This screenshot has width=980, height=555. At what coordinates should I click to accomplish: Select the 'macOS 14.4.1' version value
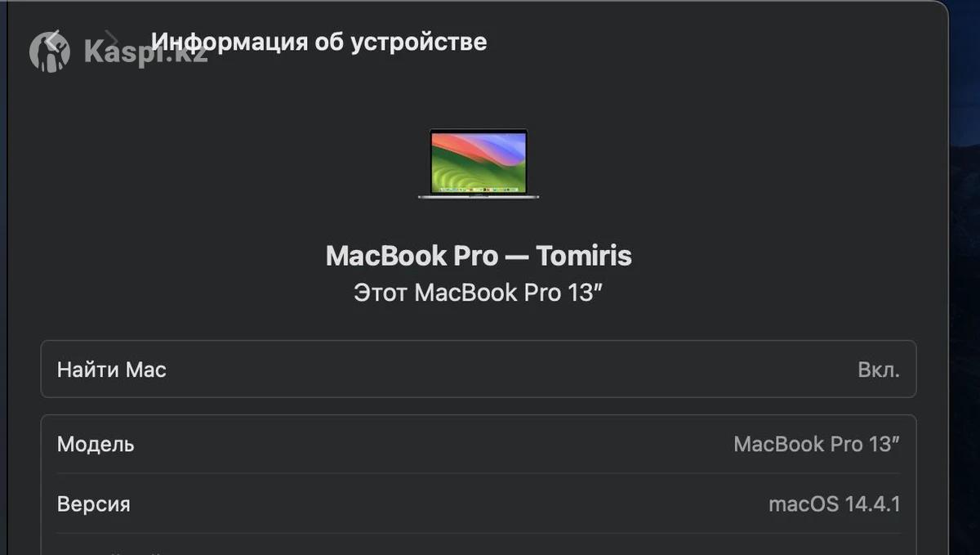pos(834,504)
